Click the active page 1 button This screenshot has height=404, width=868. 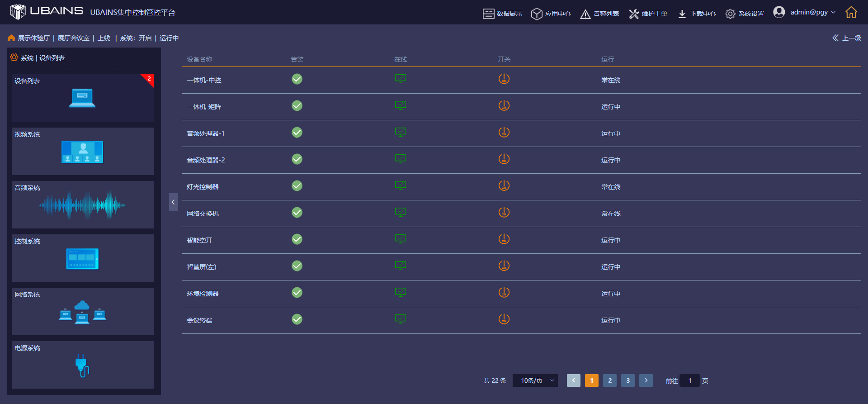pos(592,380)
